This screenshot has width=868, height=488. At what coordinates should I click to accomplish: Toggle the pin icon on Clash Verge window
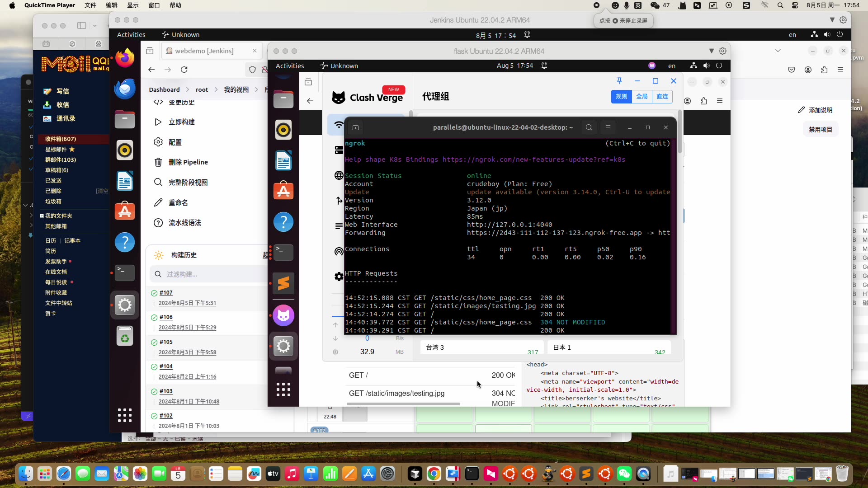click(x=619, y=80)
